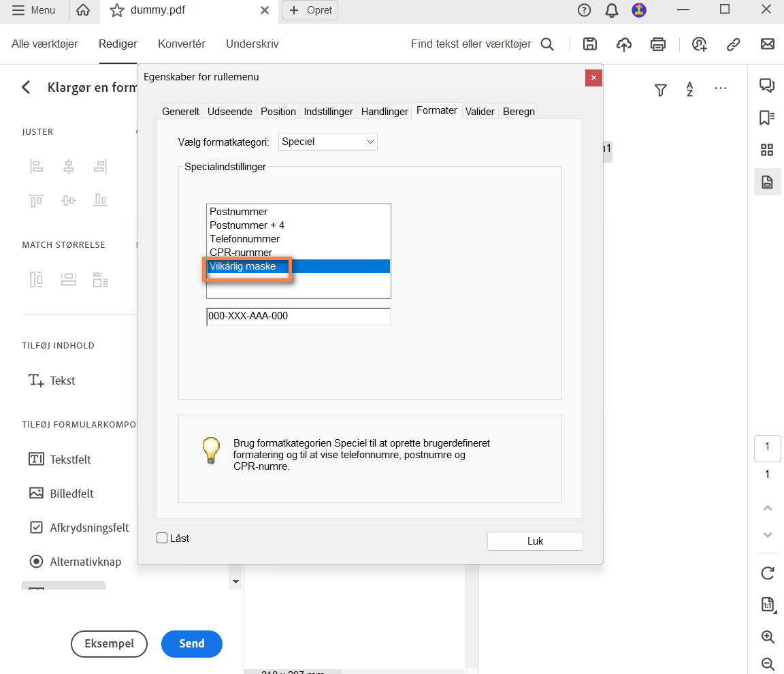Click the email envelope icon top right
784x674 pixels.
coord(768,44)
